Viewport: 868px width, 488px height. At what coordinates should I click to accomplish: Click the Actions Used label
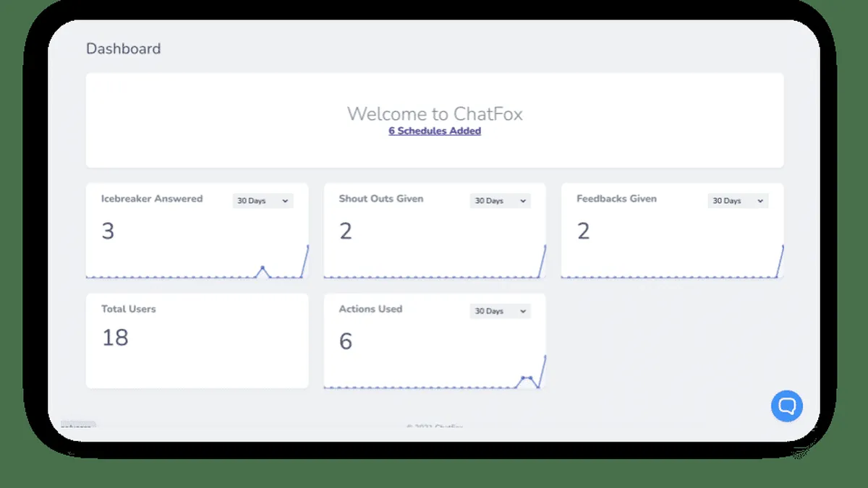tap(371, 309)
